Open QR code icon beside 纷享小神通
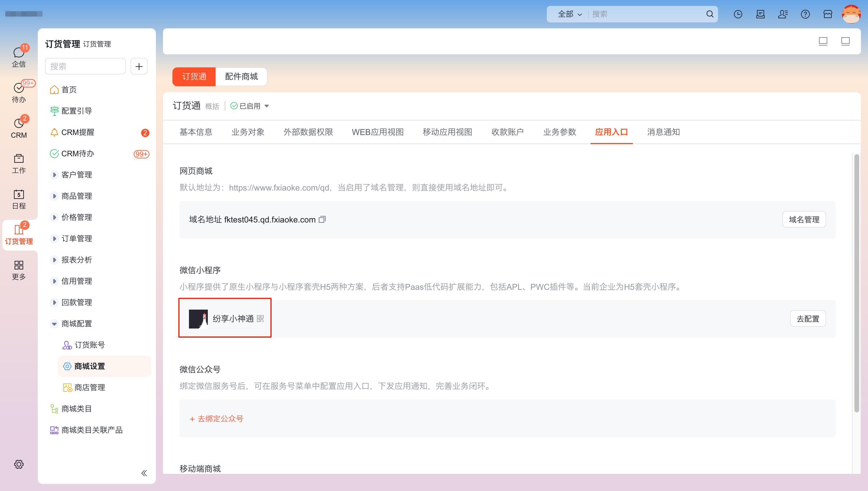 (x=260, y=319)
